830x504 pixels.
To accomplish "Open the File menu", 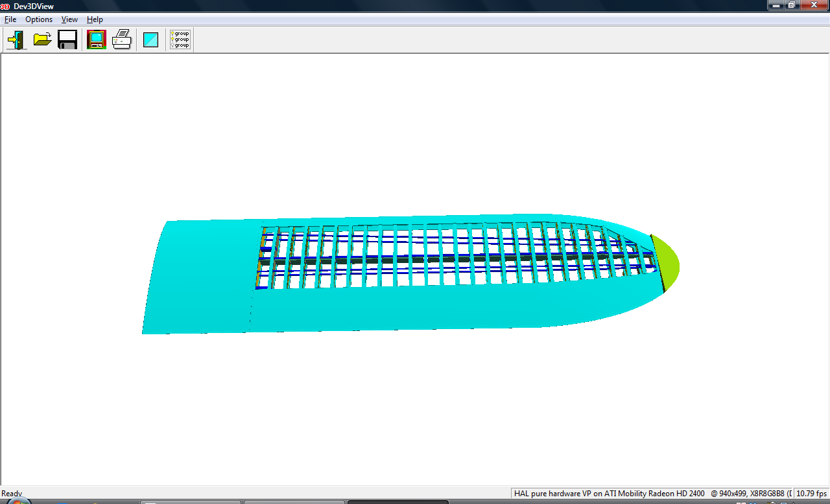I will [x=10, y=19].
